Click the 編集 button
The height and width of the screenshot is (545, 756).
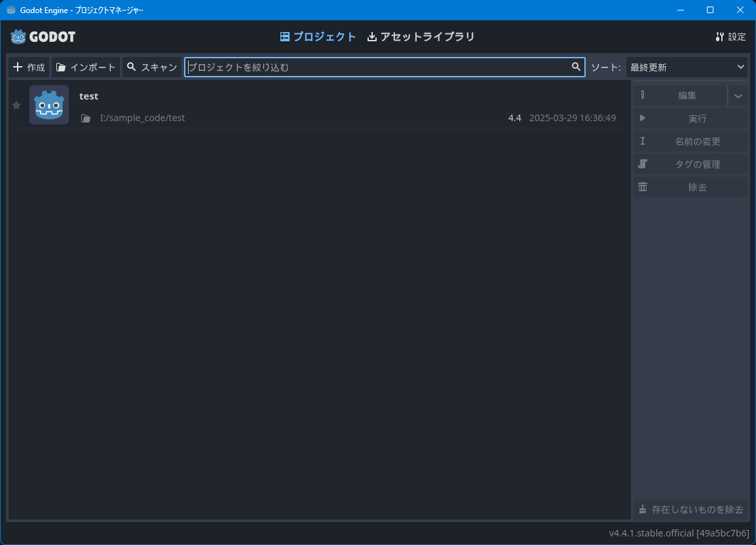click(680, 96)
